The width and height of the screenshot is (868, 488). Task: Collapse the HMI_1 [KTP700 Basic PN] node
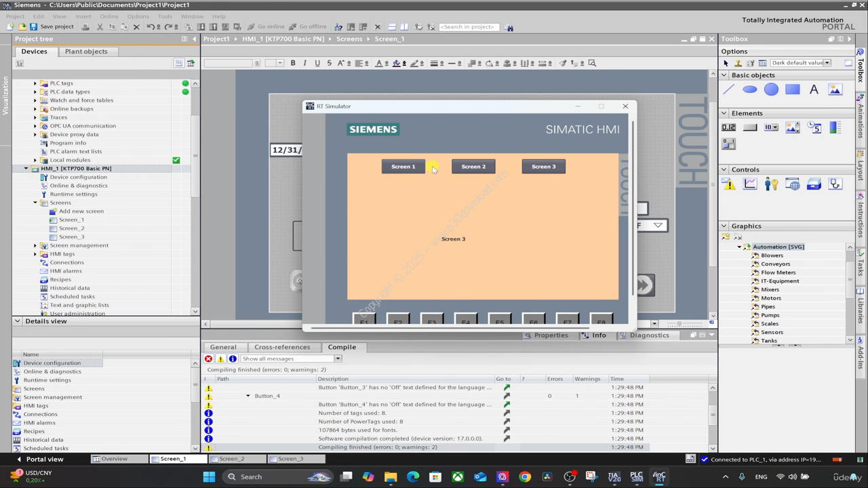[26, 168]
